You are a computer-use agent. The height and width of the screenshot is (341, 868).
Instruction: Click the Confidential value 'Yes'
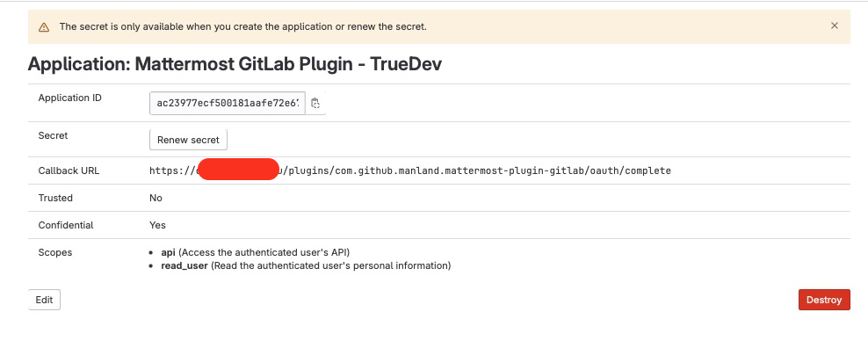pos(157,225)
